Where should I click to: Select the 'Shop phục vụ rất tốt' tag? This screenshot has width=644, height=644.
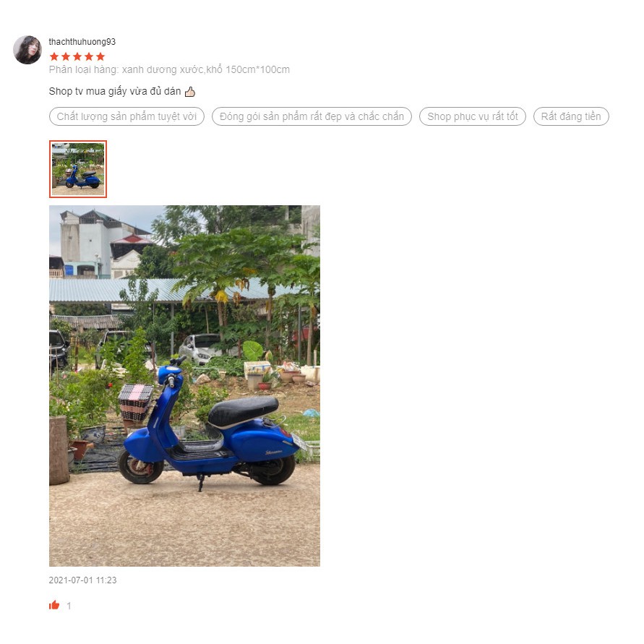coord(472,116)
